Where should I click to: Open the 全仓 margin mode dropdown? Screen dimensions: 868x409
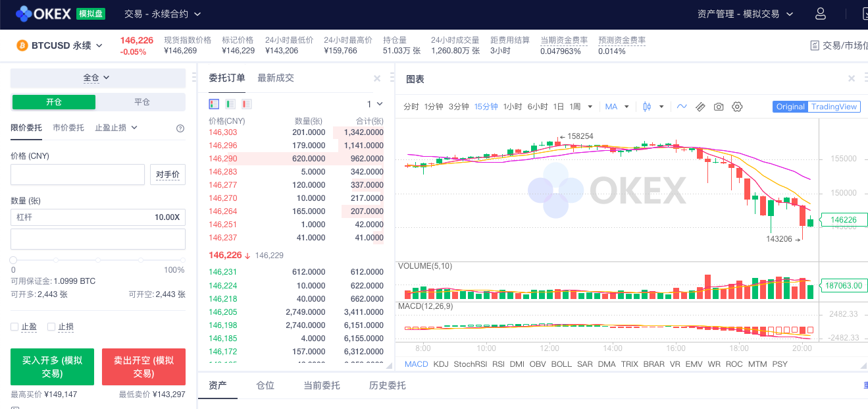97,78
